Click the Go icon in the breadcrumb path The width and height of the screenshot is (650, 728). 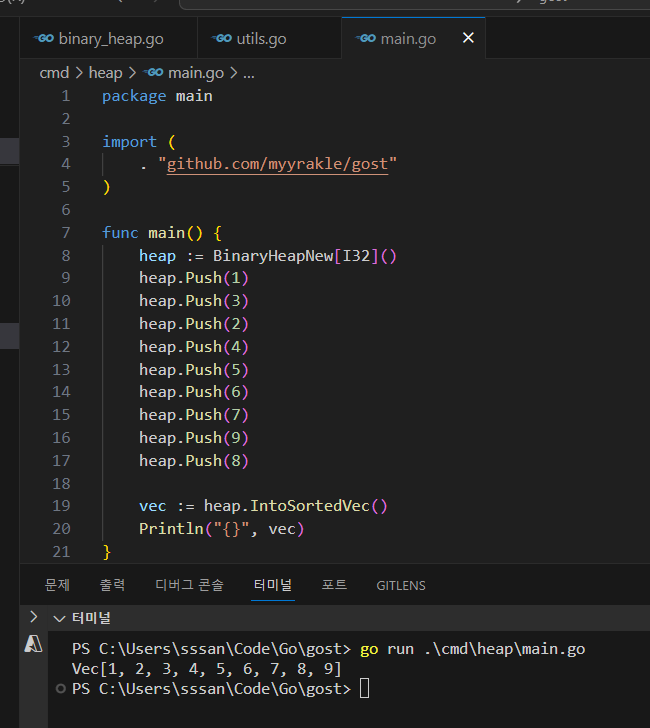tap(153, 73)
